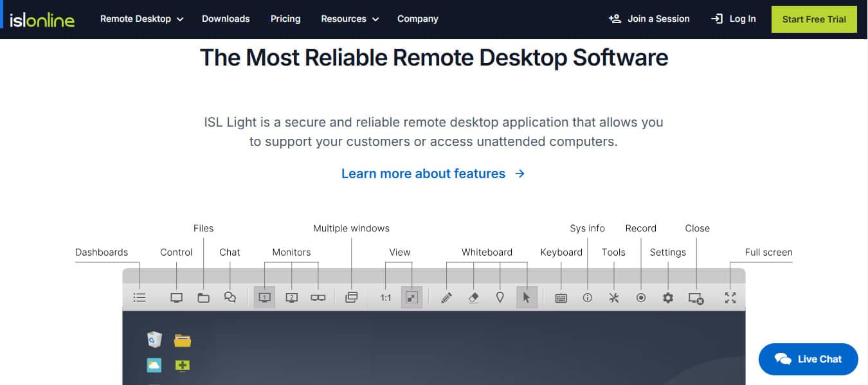Select the whiteboard marker pin tool
The width and height of the screenshot is (868, 385).
tap(500, 298)
